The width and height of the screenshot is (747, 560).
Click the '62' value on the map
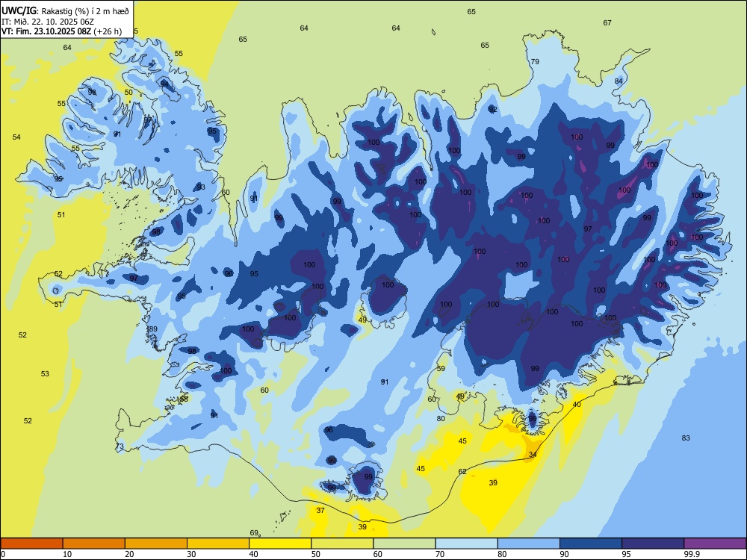coord(462,471)
